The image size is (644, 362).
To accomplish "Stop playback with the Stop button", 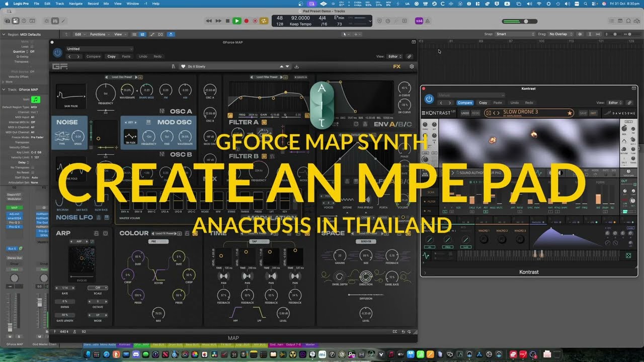I will click(227, 21).
